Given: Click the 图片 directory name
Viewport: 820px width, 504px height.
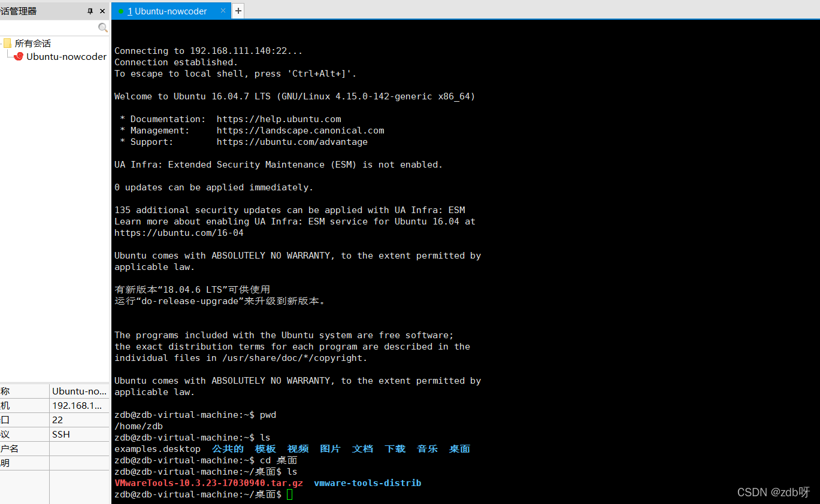Looking at the screenshot, I should click(x=330, y=449).
